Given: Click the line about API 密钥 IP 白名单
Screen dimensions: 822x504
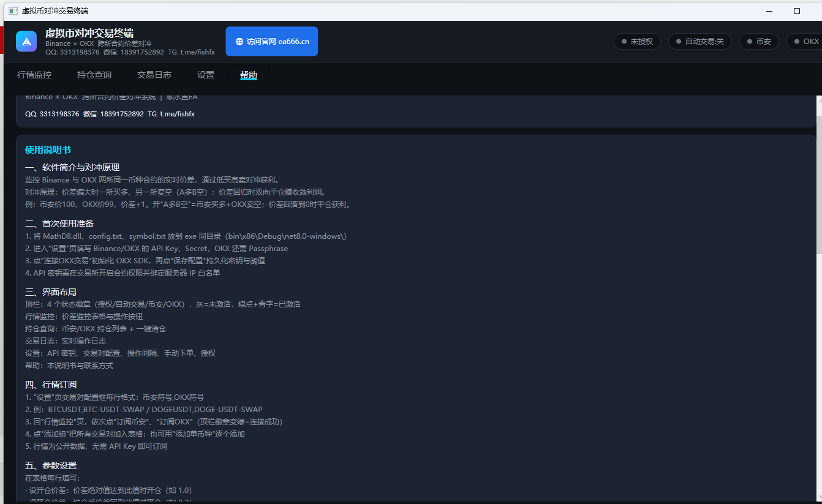Looking at the screenshot, I should pos(123,273).
